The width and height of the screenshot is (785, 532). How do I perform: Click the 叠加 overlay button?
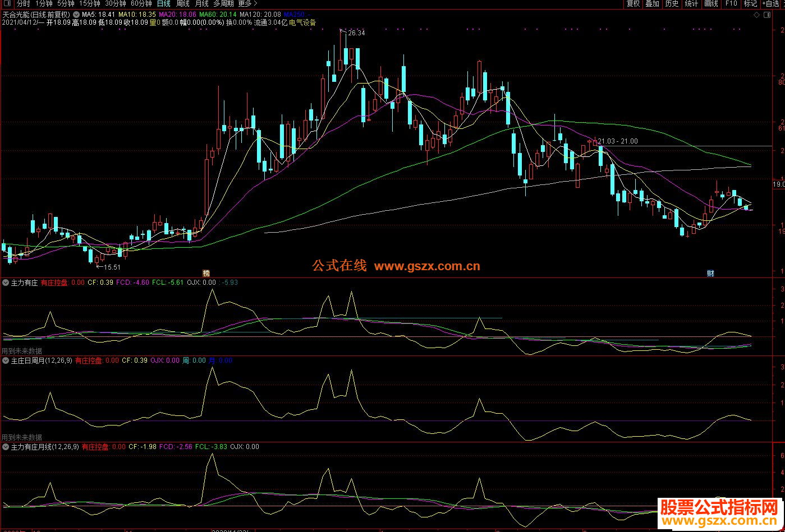point(652,3)
